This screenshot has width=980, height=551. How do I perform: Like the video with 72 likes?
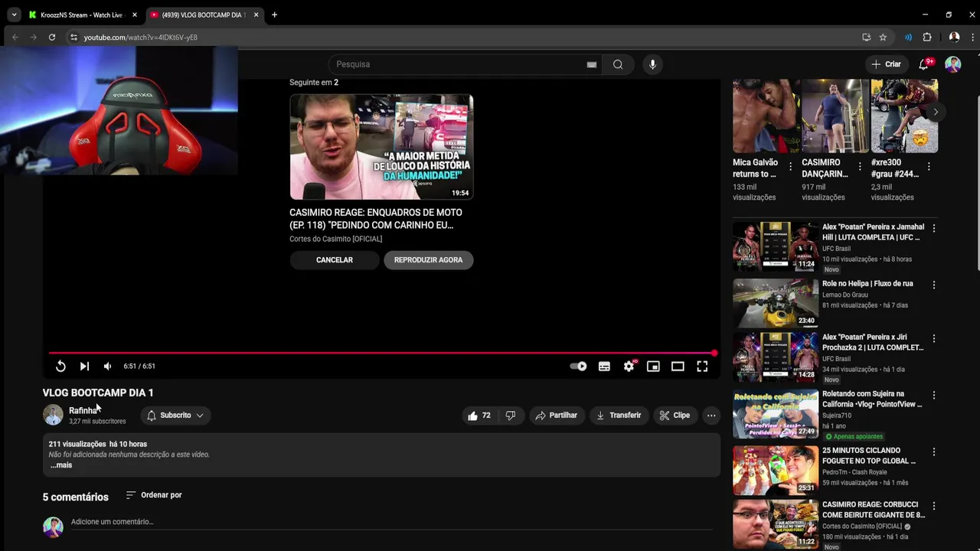(x=479, y=416)
